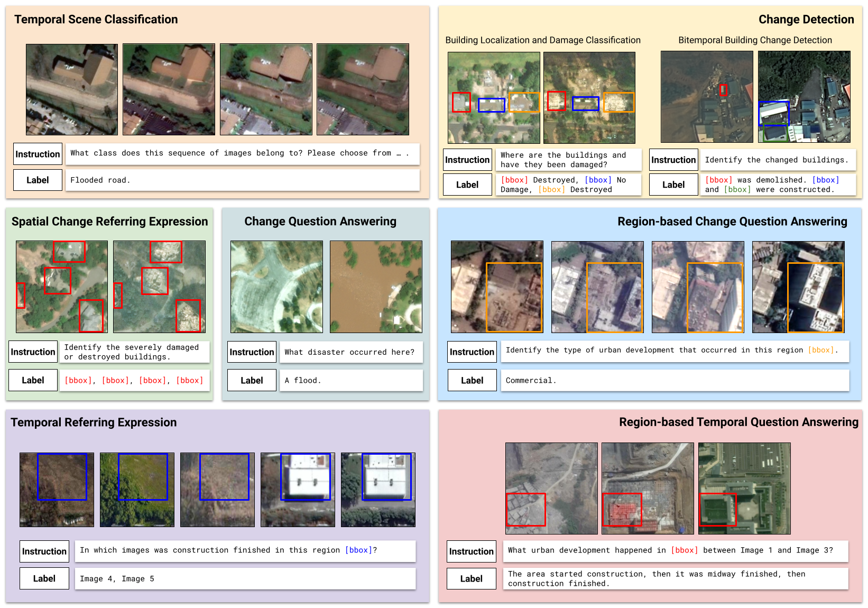
Task: Open the fifth image in Temporal Referring Expression
Action: pyautogui.click(x=378, y=490)
